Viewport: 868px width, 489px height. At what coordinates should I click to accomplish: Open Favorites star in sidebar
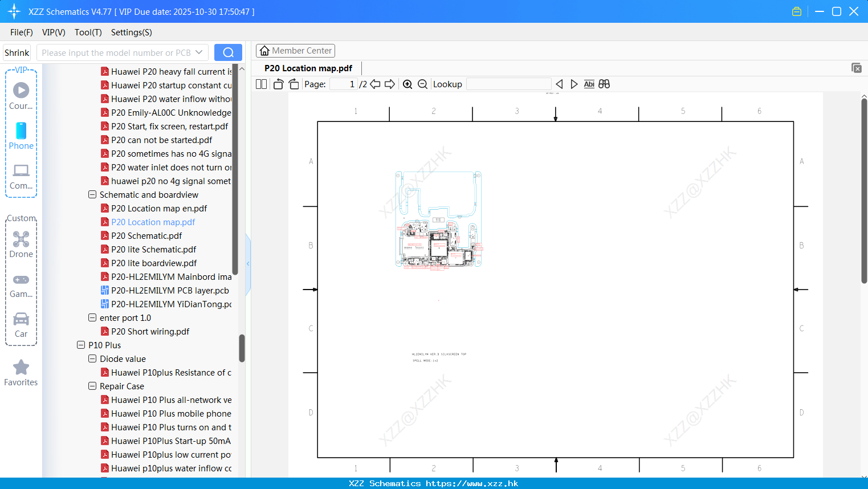point(21,373)
